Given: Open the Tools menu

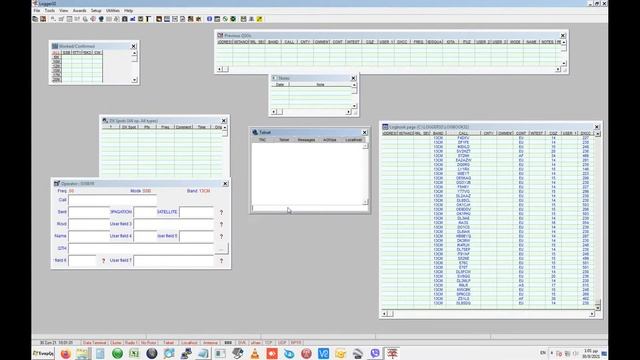Looking at the screenshot, I should tap(50, 11).
